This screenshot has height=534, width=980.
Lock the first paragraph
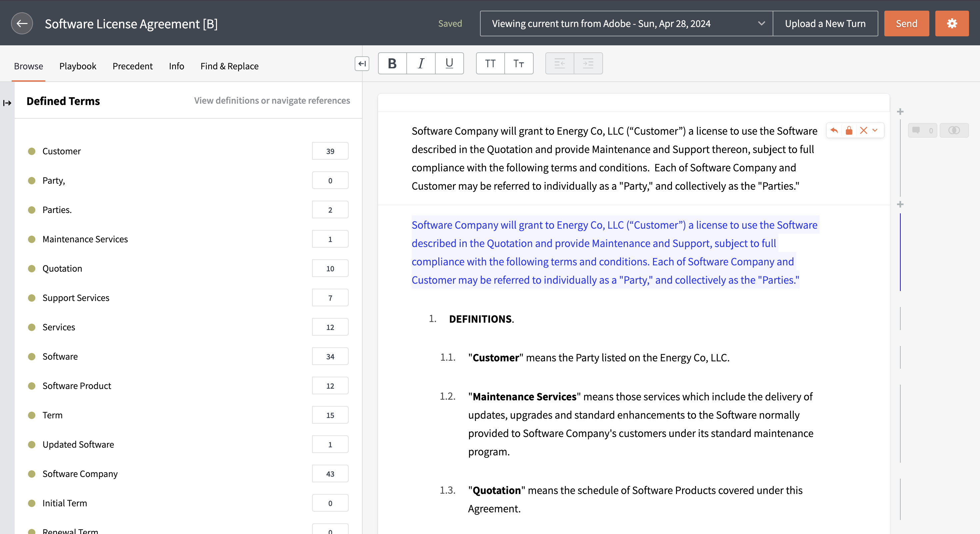click(x=849, y=130)
